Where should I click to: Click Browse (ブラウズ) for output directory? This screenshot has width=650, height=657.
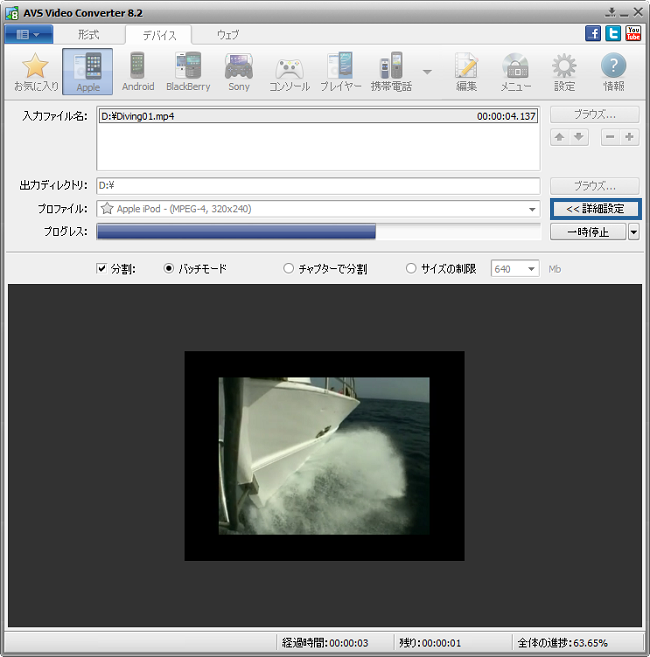point(595,186)
